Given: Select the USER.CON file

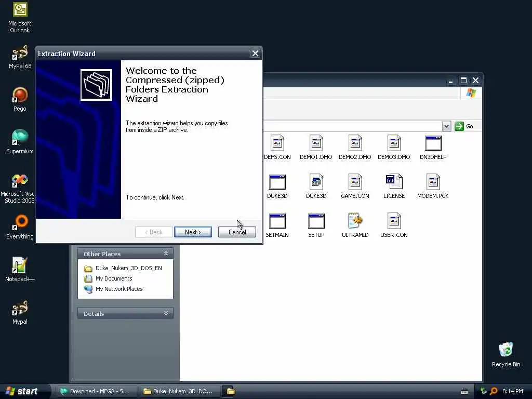Looking at the screenshot, I should tap(394, 225).
